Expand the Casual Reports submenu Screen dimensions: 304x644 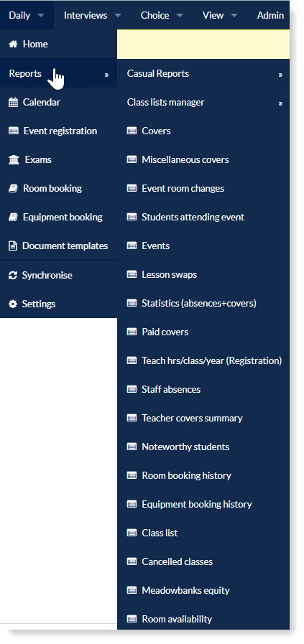point(203,74)
